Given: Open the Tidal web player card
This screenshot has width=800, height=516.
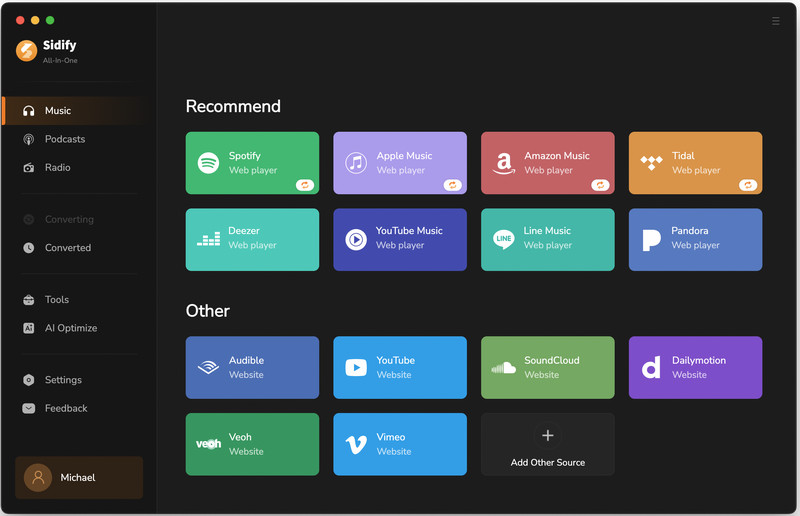Looking at the screenshot, I should 695,163.
